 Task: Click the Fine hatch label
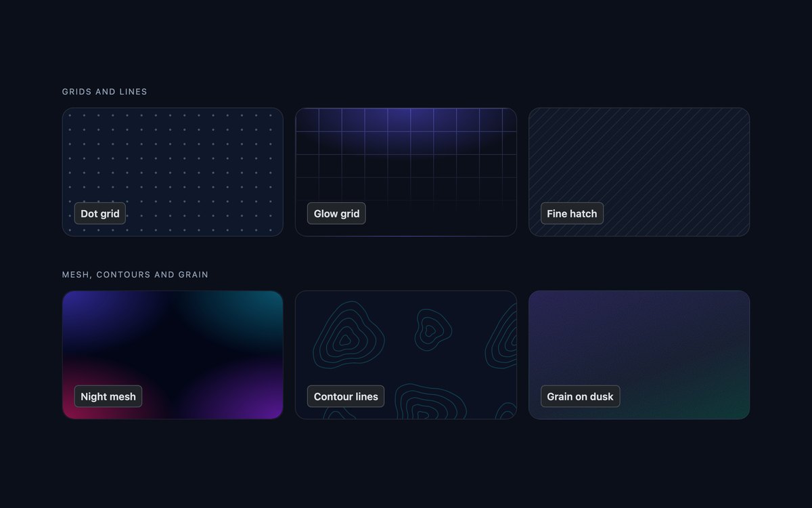572,213
